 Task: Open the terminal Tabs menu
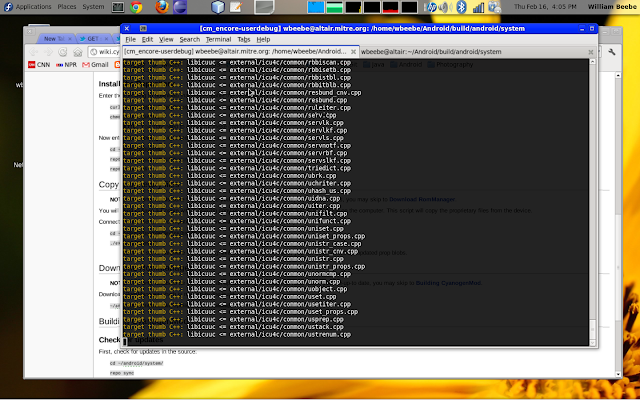[244, 40]
